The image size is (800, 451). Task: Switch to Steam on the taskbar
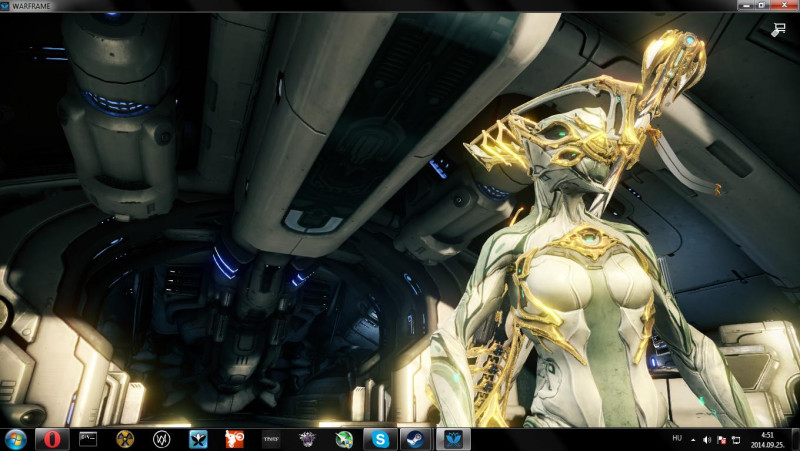tap(415, 439)
